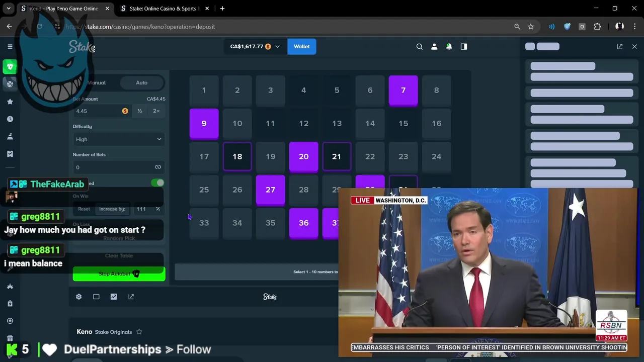644x362 pixels.
Task: Select Keno tile number 18
Action: coord(237,157)
